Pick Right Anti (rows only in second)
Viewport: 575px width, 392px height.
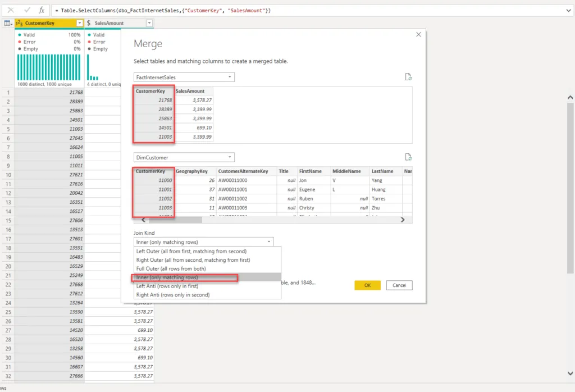click(x=172, y=294)
